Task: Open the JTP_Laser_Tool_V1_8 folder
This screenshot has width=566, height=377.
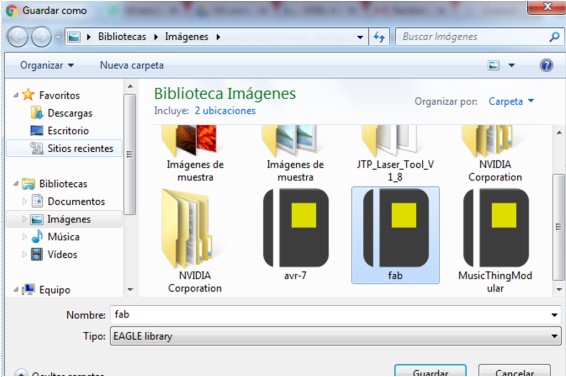Action: coord(395,153)
